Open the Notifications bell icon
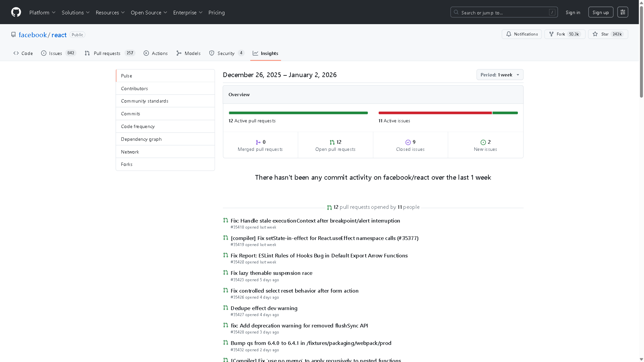 tap(508, 34)
